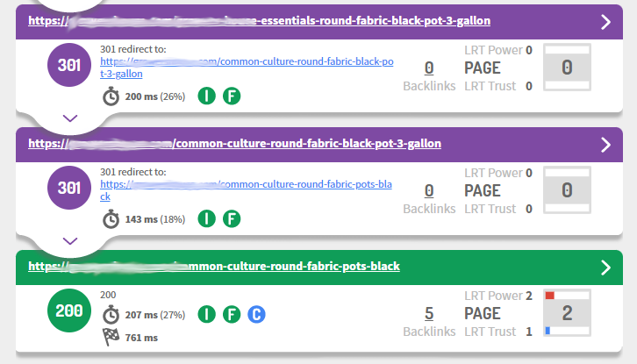Viewport: 637px width, 364px height.
Task: Click the LRT Power/Trust bar box showing 2
Action: (x=567, y=313)
